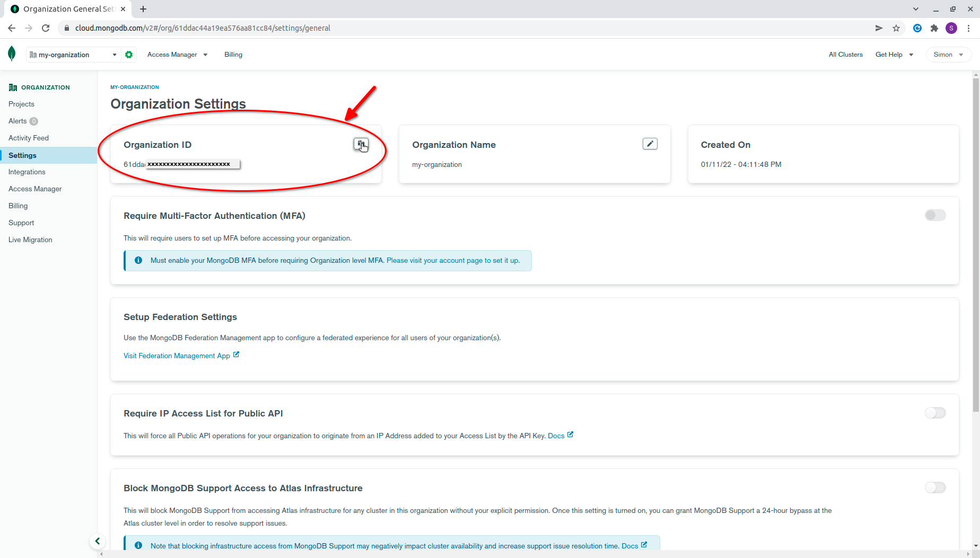Click the MongoDB leaf logo
This screenshot has width=980, height=558.
pos(12,54)
